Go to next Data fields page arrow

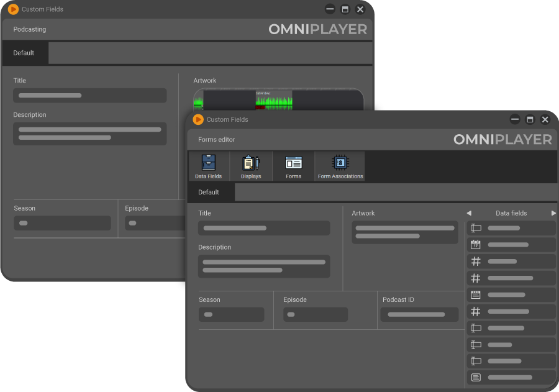[x=553, y=213]
